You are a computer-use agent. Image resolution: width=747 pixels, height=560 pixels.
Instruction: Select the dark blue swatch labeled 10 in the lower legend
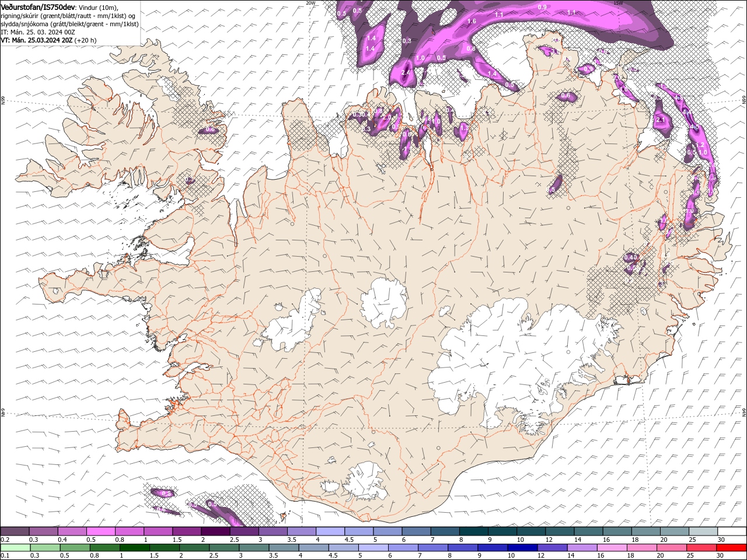tap(521, 548)
